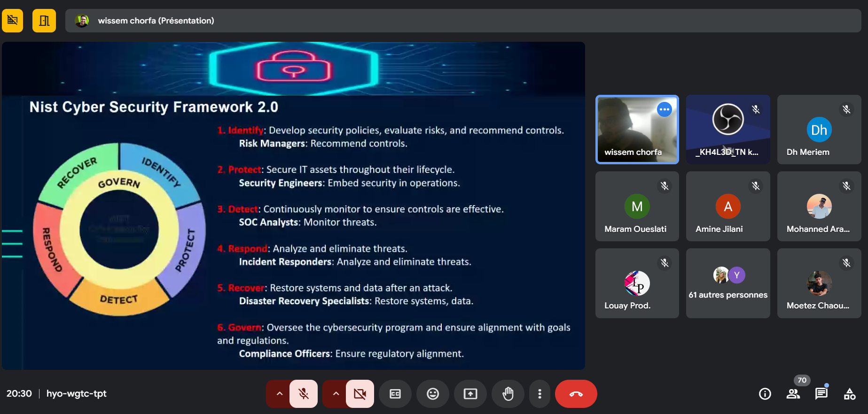Select the Amine Jilani participant tile
This screenshot has width=868, height=414.
point(728,207)
